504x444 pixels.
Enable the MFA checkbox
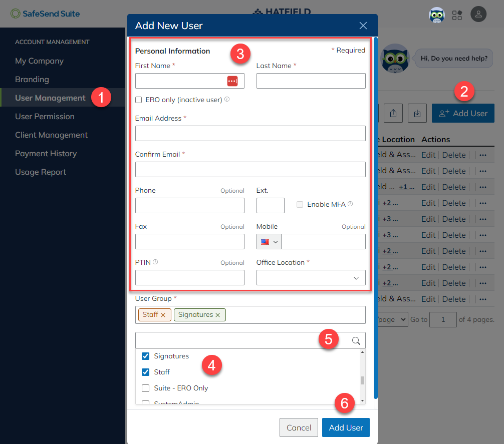click(x=299, y=204)
